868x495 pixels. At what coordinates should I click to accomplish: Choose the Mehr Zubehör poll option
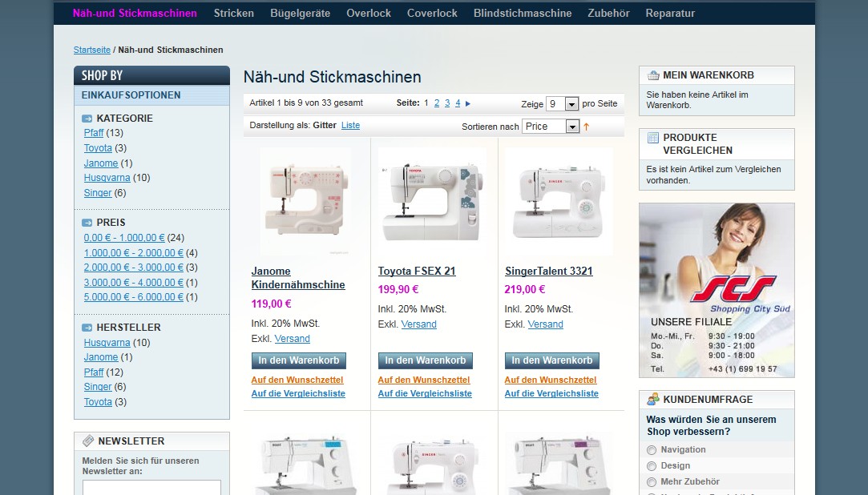652,482
